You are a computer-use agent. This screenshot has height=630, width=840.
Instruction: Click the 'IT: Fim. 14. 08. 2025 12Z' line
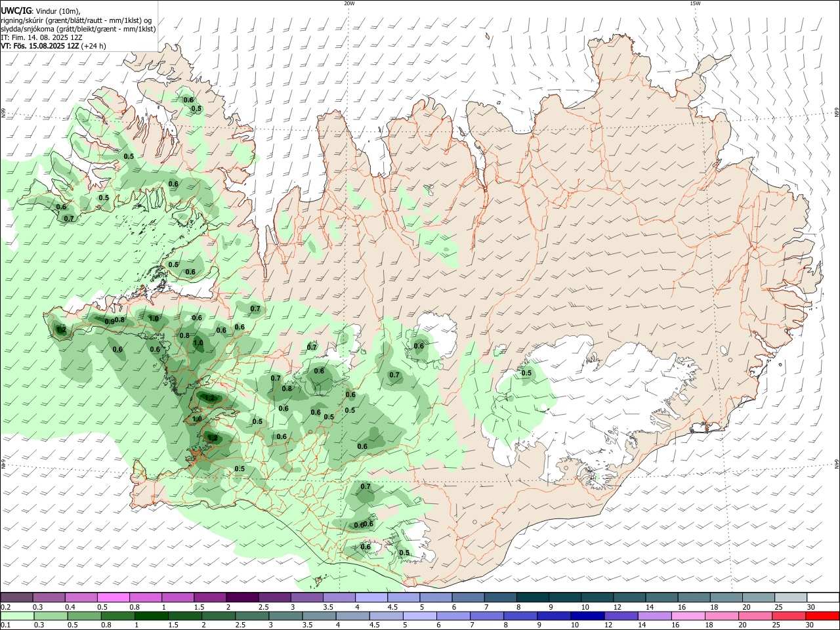pos(41,37)
